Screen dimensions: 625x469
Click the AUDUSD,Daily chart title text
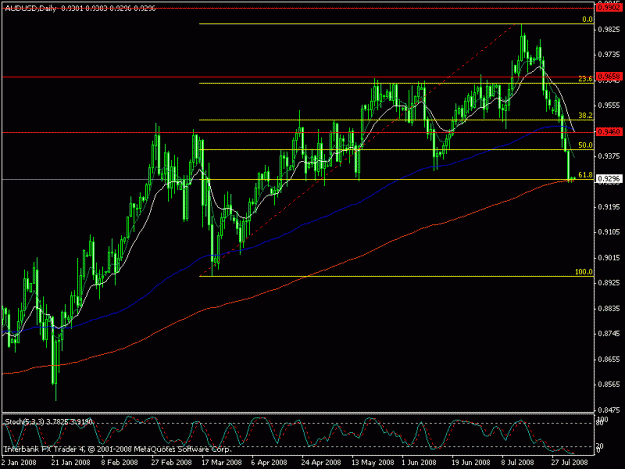[30, 8]
